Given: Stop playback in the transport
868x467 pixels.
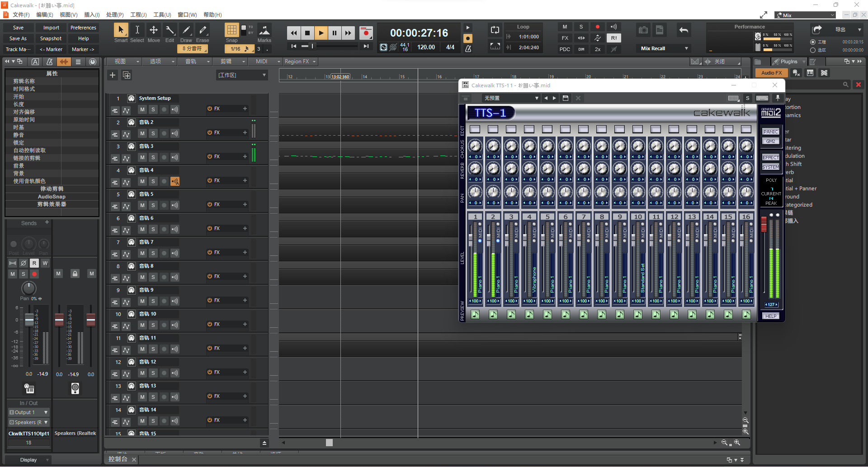Looking at the screenshot, I should [x=307, y=33].
